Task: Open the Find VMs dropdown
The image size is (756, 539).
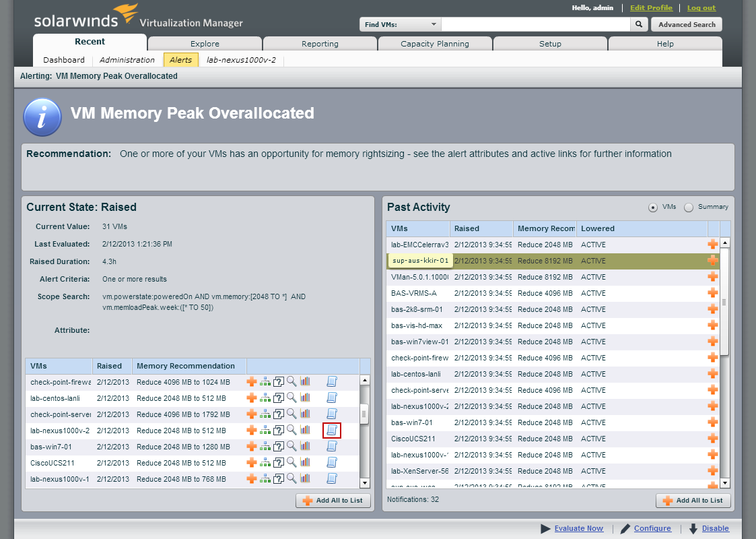Action: click(x=400, y=24)
